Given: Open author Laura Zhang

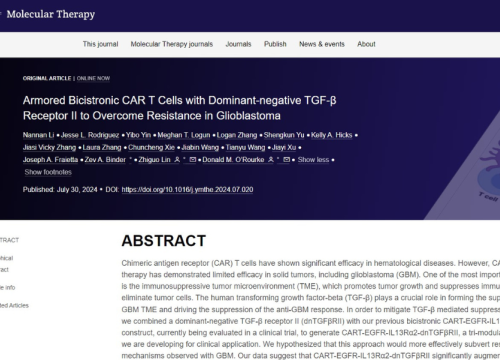Looking at the screenshot, I should click(x=102, y=147).
